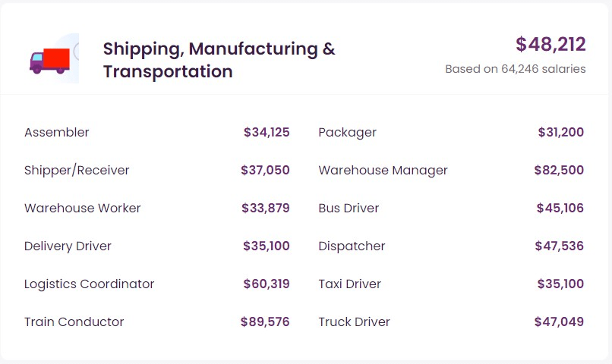Open the Train Conductor job entry
The width and height of the screenshot is (612, 364).
[74, 322]
